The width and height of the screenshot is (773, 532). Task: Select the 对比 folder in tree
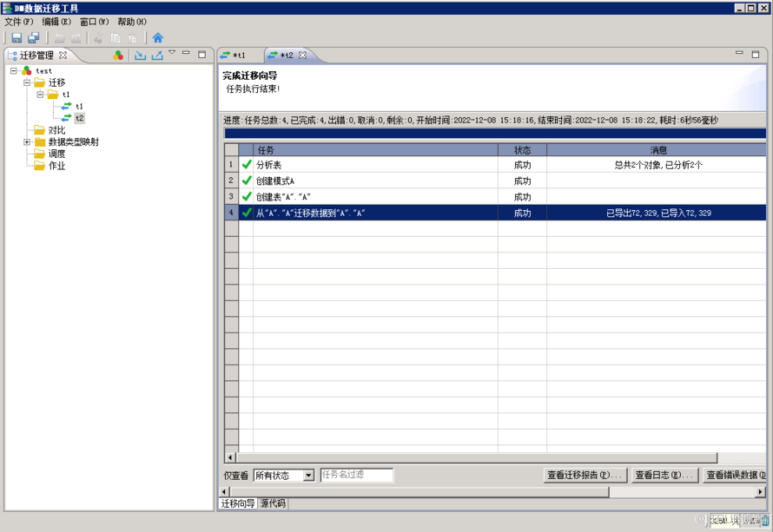56,130
